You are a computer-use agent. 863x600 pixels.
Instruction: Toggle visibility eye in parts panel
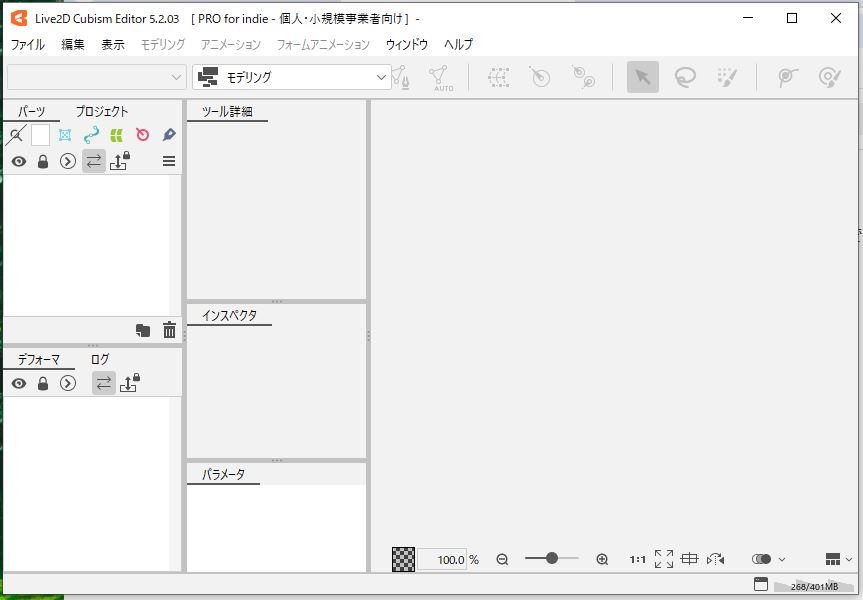(19, 161)
